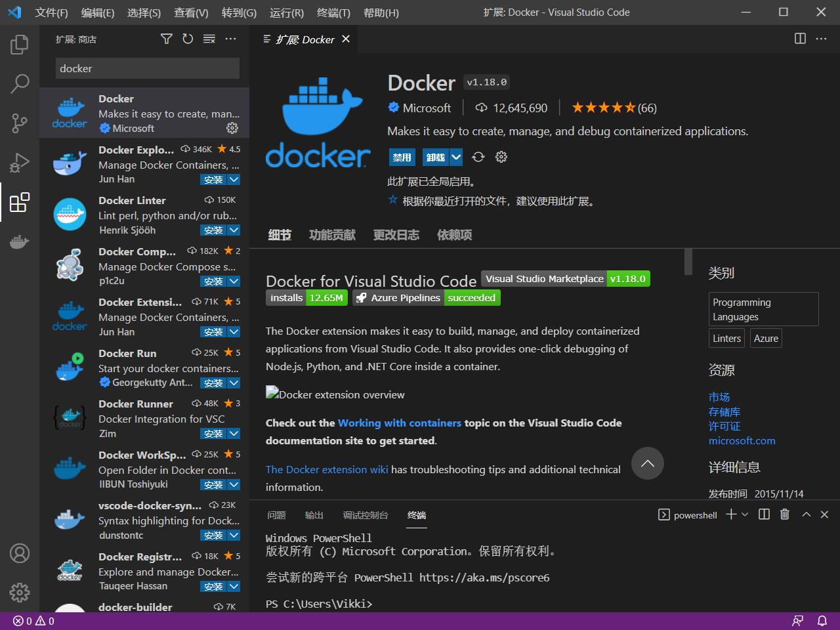Open the Explorer view

pos(20,44)
